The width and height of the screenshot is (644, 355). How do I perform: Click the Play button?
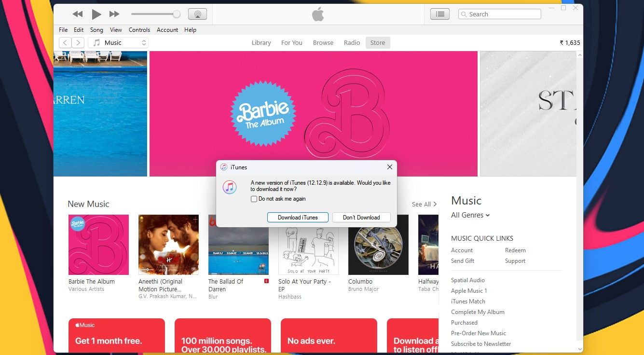[x=96, y=14]
